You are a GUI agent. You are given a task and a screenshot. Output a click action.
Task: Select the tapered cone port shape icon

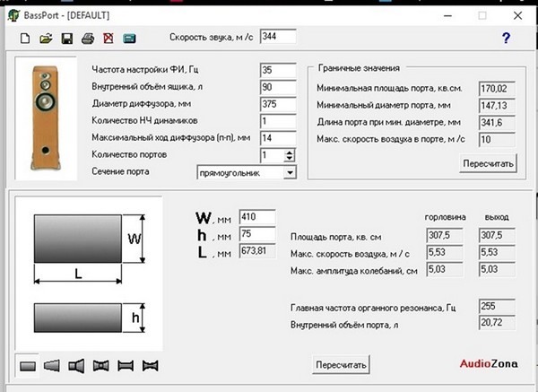(52, 366)
